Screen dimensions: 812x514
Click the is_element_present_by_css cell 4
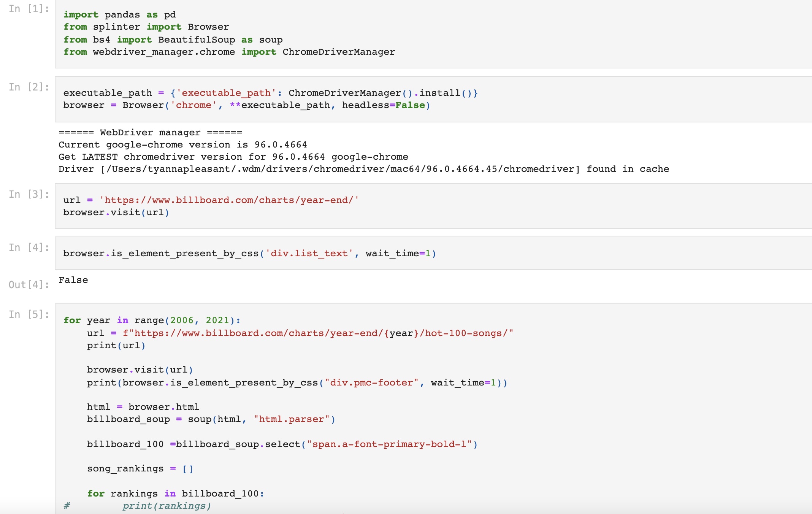point(249,254)
